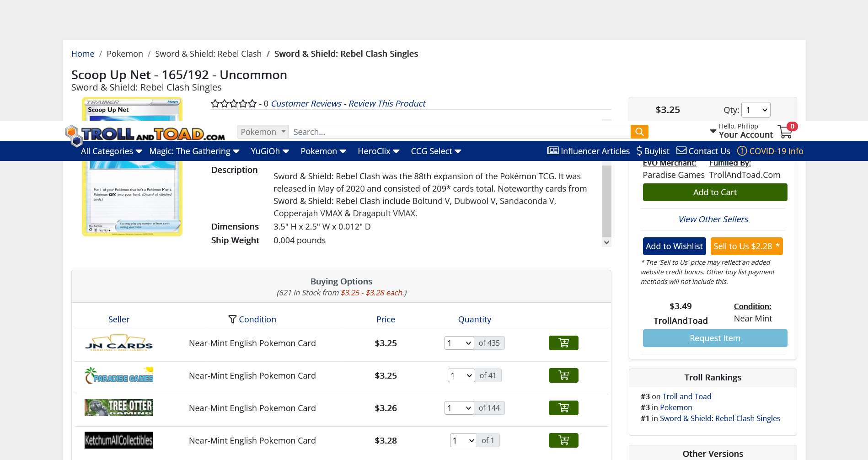Click the description scrollbar down arrow
Image resolution: width=868 pixels, height=460 pixels.
(606, 242)
